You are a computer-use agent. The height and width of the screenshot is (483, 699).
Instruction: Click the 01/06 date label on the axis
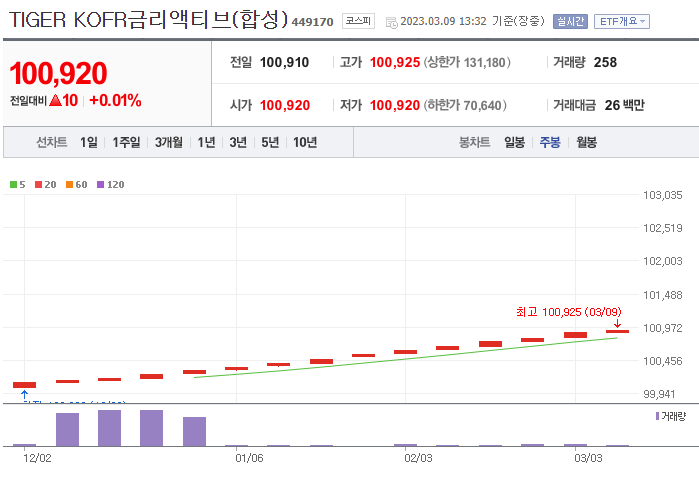point(249,458)
